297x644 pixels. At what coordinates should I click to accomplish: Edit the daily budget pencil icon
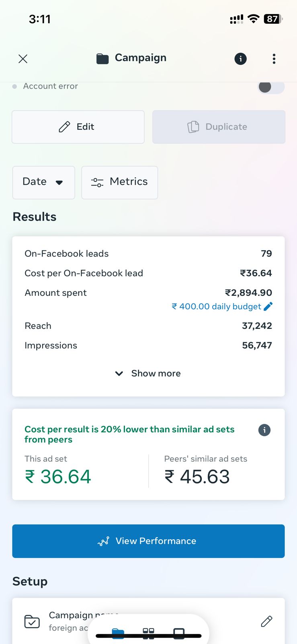(x=268, y=306)
